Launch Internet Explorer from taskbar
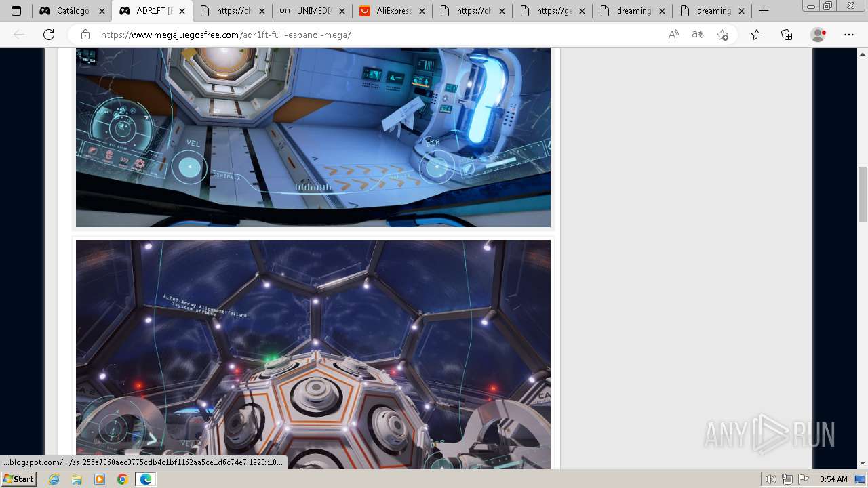The height and width of the screenshot is (488, 868). (x=54, y=479)
